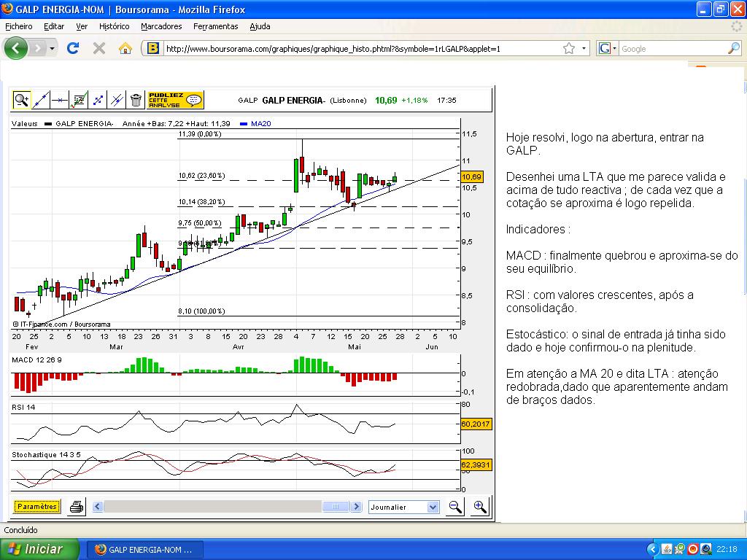Viewport: 747px width, 560px height.
Task: Click the red target tray icon
Action: tap(693, 550)
